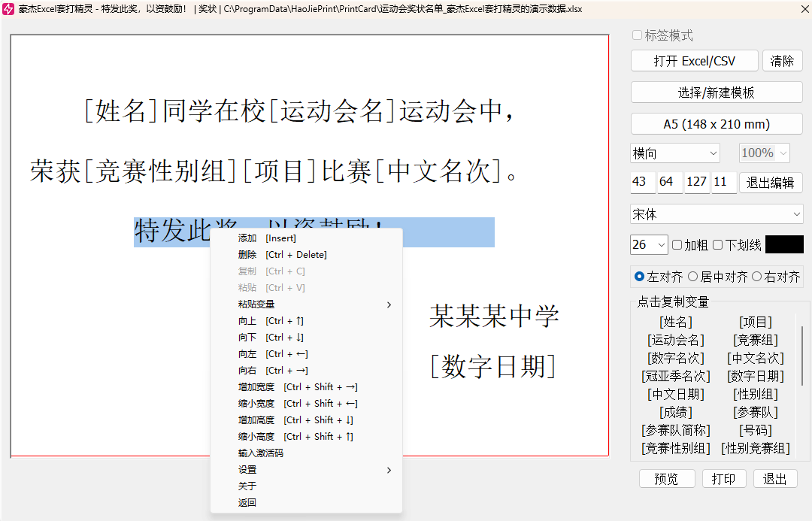Click 输入激活码 in the context menu
The height and width of the screenshot is (521, 812).
point(261,453)
